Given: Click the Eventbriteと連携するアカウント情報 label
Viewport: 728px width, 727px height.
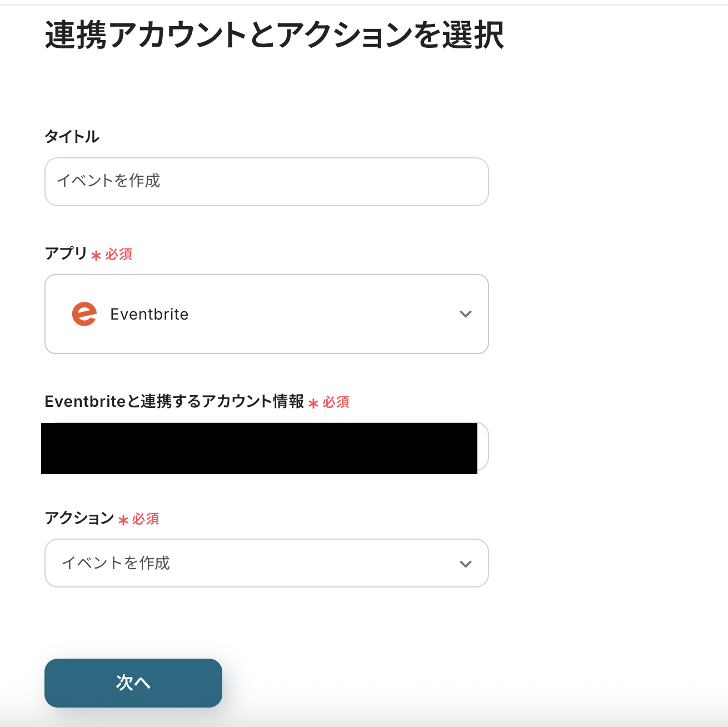Looking at the screenshot, I should (x=174, y=401).
